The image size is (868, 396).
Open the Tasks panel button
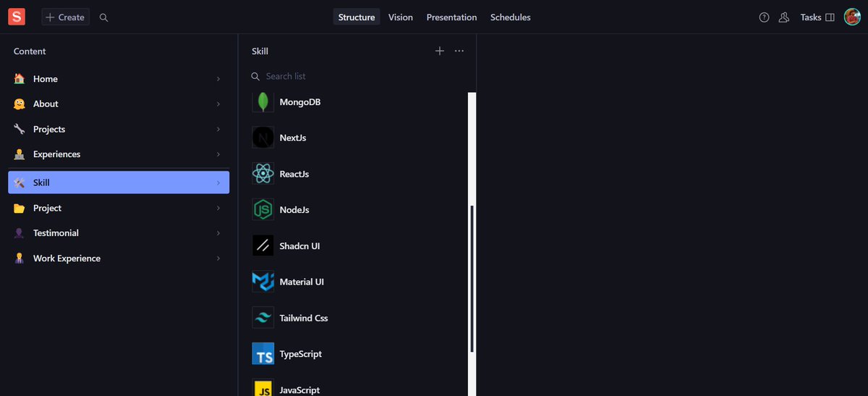(817, 17)
